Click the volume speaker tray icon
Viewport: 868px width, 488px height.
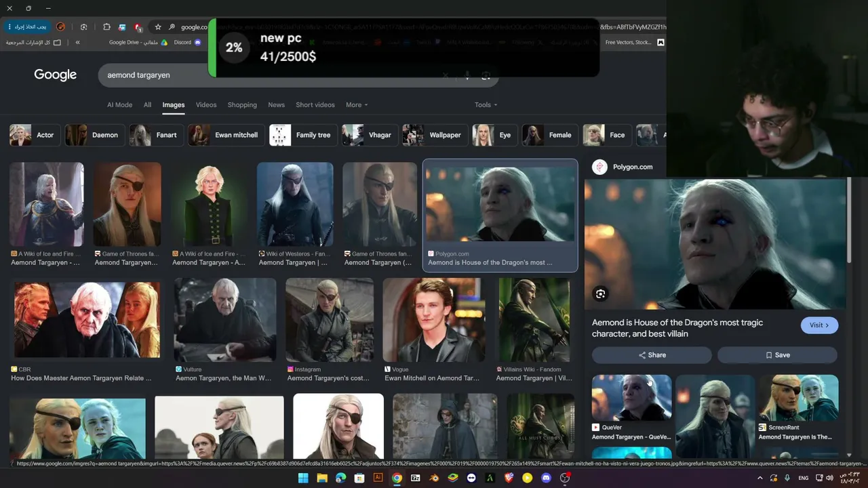[829, 478]
